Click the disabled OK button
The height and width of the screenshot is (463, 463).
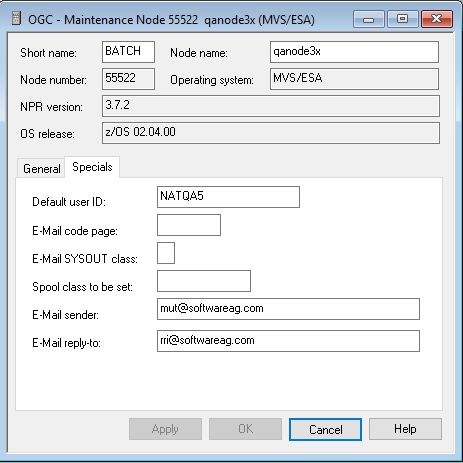[x=245, y=429]
